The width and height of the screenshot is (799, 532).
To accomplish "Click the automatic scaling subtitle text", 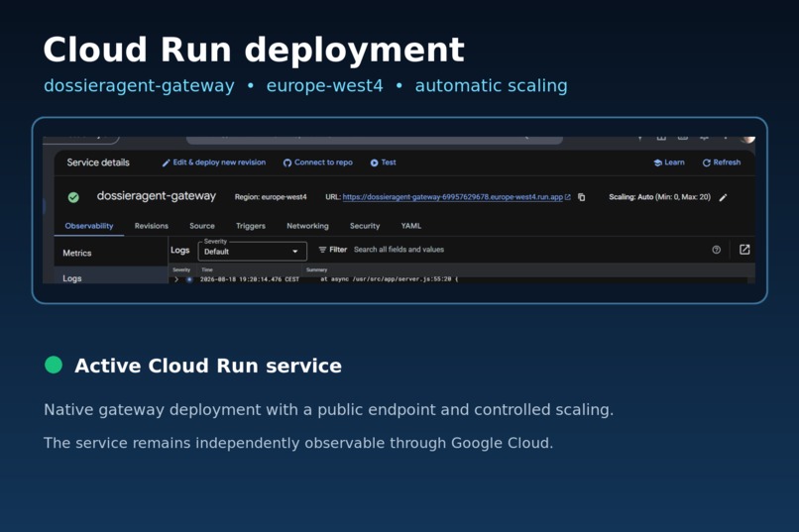I will [x=491, y=85].
